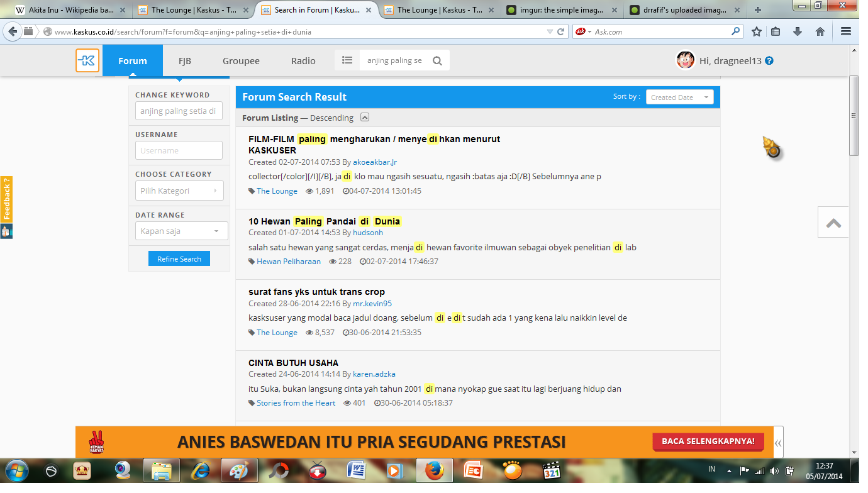Click the Kaskus logo icon
The height and width of the screenshot is (493, 868).
coord(87,60)
